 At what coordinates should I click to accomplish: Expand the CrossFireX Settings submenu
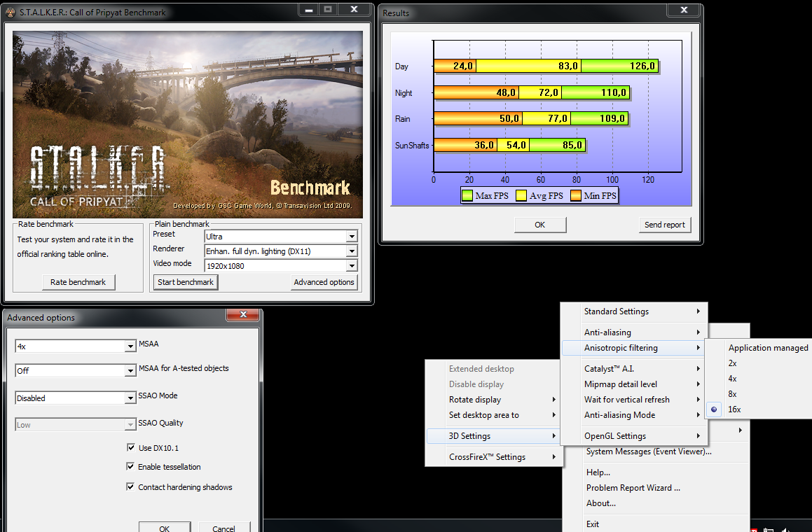[494, 457]
